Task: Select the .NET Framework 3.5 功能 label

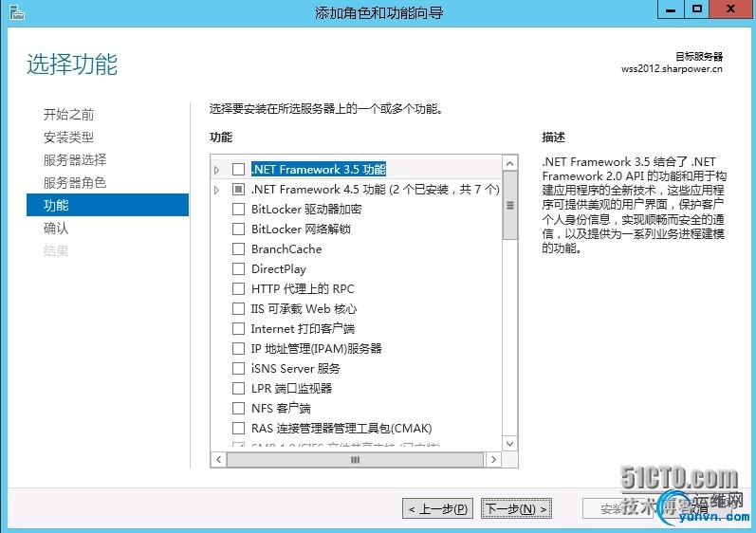Action: coord(318,169)
